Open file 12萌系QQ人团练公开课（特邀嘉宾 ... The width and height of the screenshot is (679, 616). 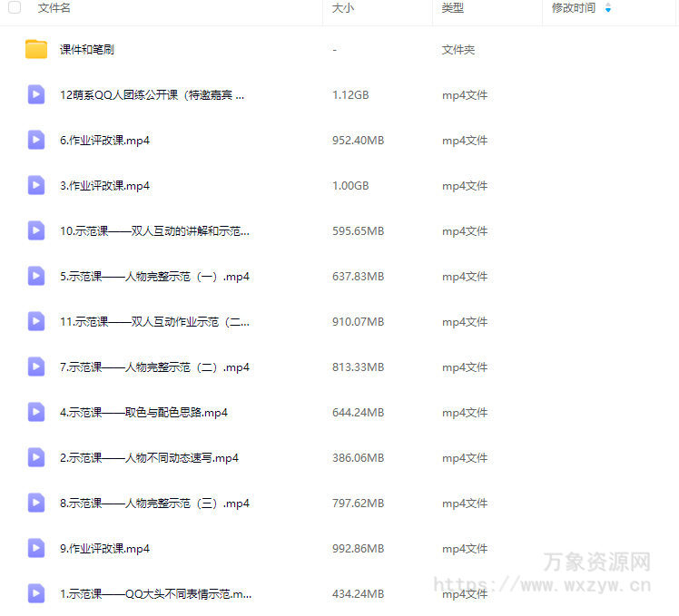coord(152,94)
